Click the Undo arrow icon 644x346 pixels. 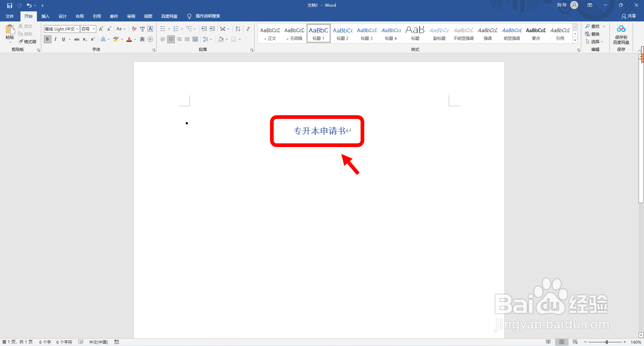[29, 5]
